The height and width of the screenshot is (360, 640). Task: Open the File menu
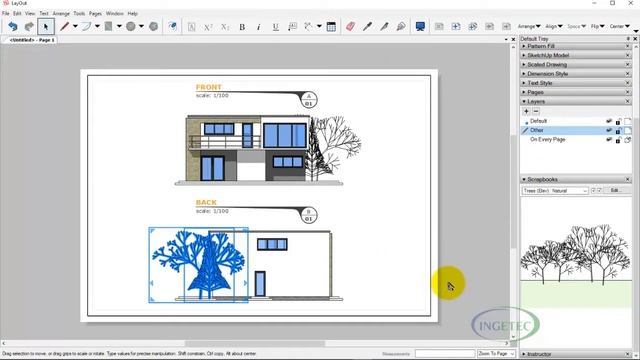(6, 13)
